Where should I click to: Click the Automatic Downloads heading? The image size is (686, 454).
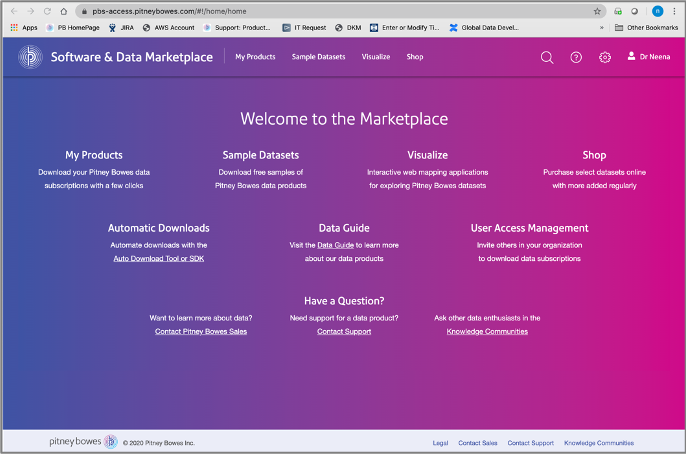tap(159, 228)
